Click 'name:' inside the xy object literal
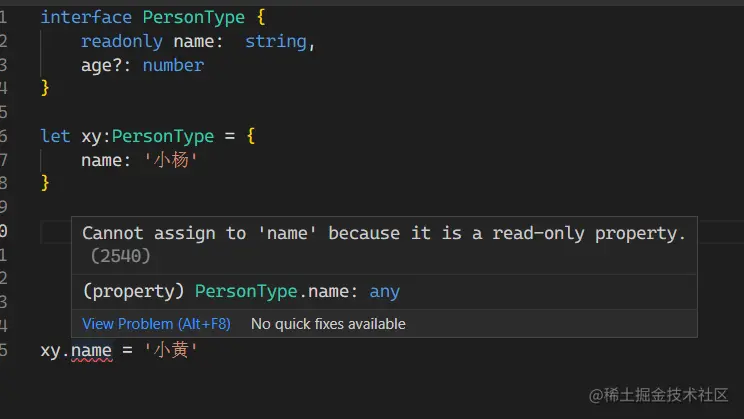 coord(106,160)
